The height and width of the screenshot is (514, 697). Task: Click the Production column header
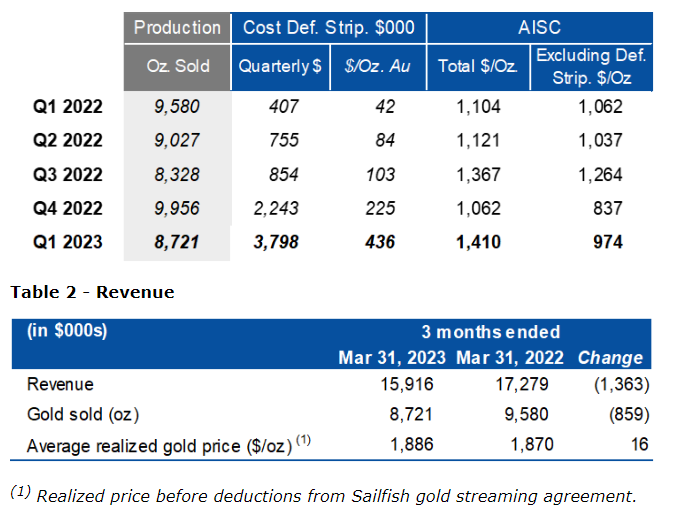[x=177, y=27]
